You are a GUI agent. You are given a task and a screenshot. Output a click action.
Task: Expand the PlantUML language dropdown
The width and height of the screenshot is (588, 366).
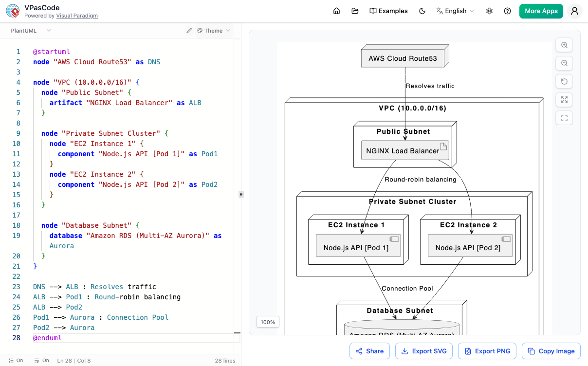31,31
